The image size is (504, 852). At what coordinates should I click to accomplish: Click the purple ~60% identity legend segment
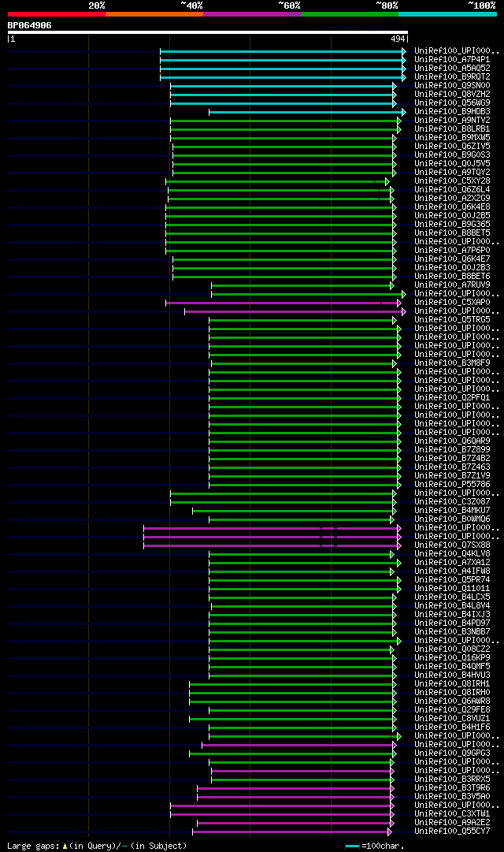pos(252,14)
